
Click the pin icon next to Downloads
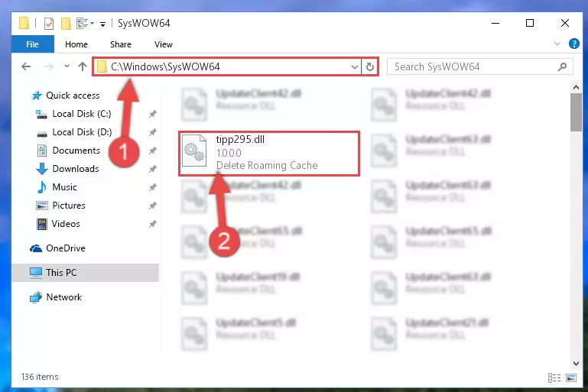click(152, 169)
